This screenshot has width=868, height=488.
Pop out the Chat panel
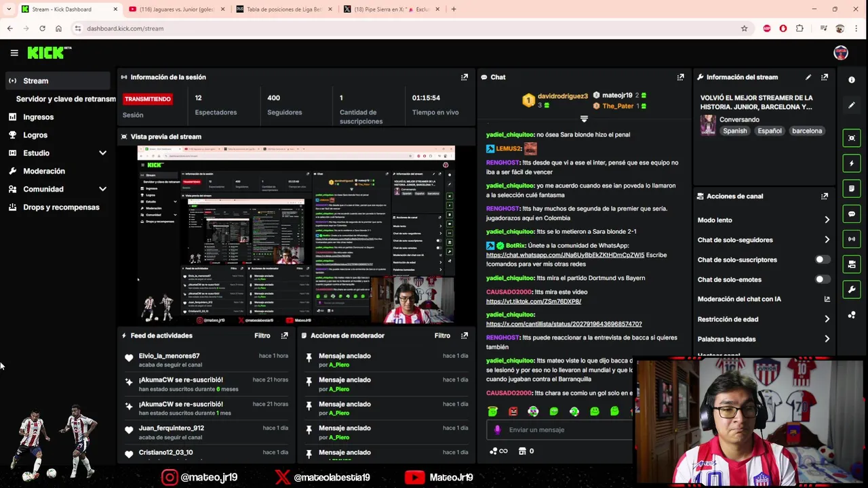point(681,77)
